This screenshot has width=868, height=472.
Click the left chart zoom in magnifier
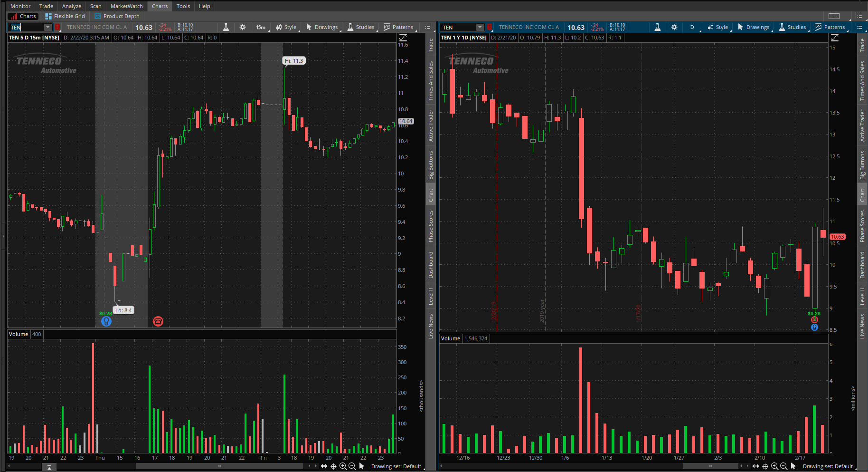point(343,466)
